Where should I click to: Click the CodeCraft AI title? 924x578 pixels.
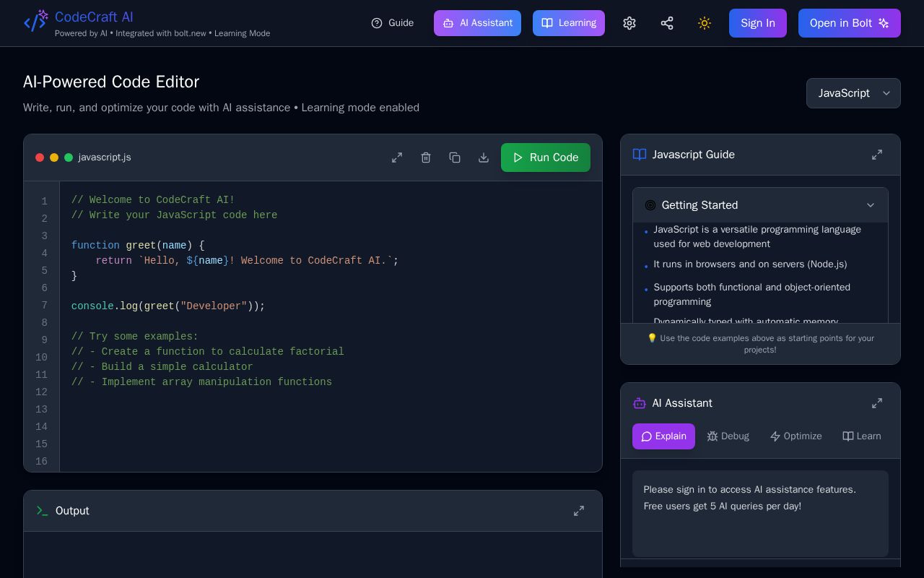pyautogui.click(x=94, y=17)
